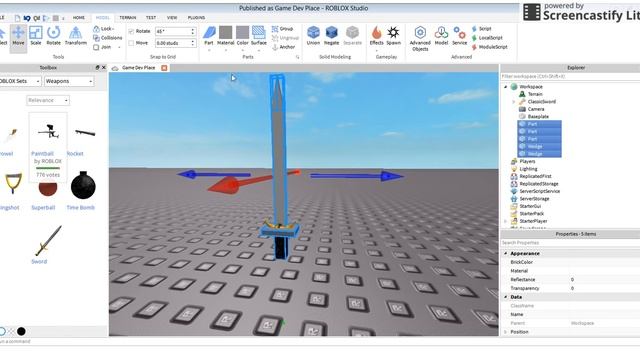The width and height of the screenshot is (640, 360).
Task: Click the Superball link
Action: coord(43,208)
